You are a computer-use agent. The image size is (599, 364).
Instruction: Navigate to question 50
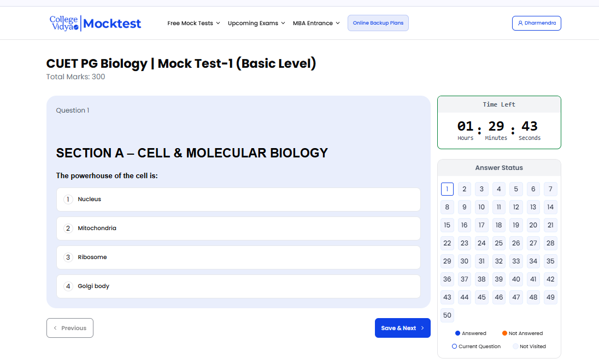[448, 315]
